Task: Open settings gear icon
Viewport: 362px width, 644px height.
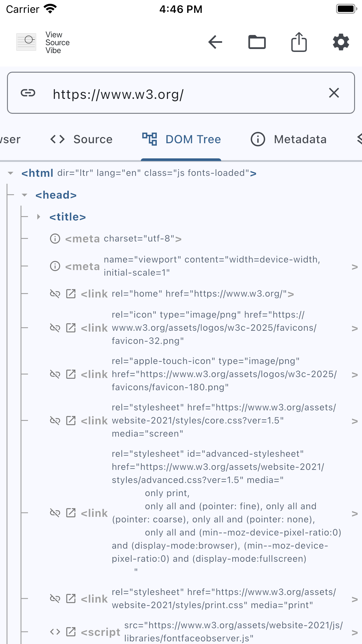Action: pyautogui.click(x=341, y=42)
